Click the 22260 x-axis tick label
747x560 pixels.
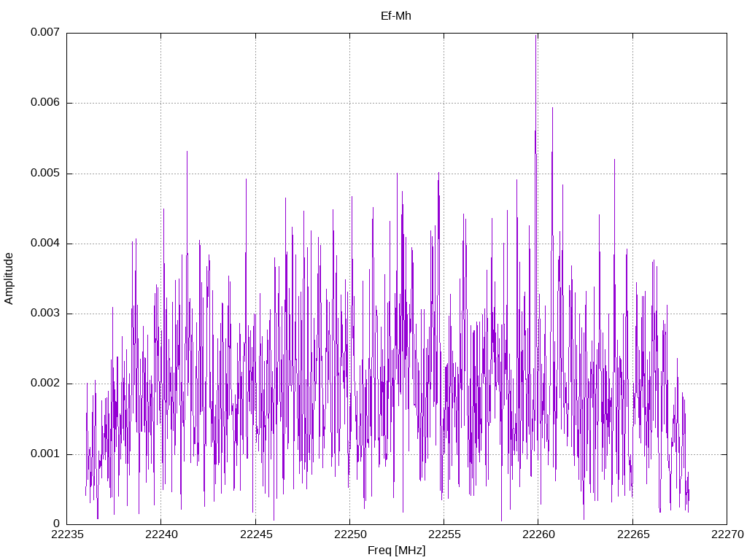click(x=538, y=535)
